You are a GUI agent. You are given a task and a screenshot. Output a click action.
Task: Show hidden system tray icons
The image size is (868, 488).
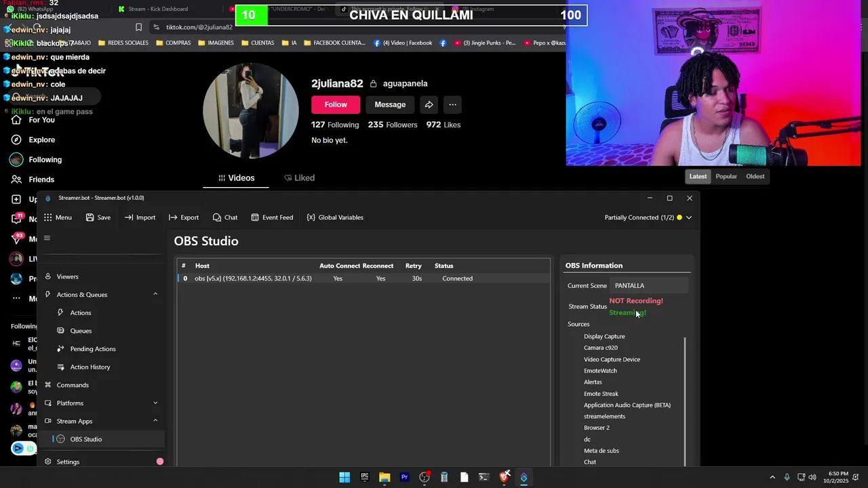coord(772,477)
